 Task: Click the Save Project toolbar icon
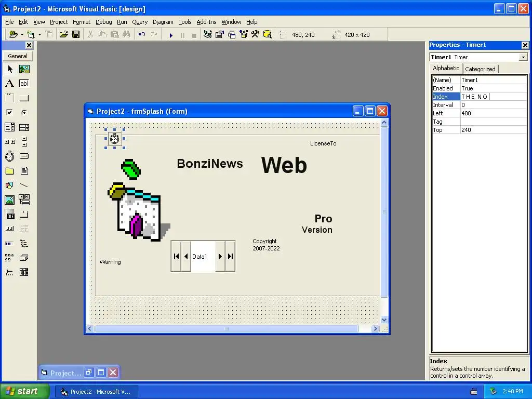click(76, 35)
